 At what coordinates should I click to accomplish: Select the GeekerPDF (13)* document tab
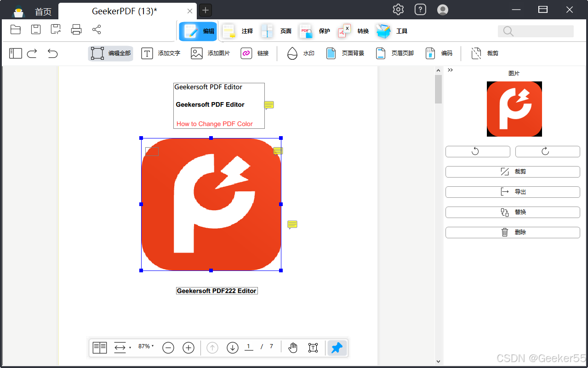click(x=125, y=11)
